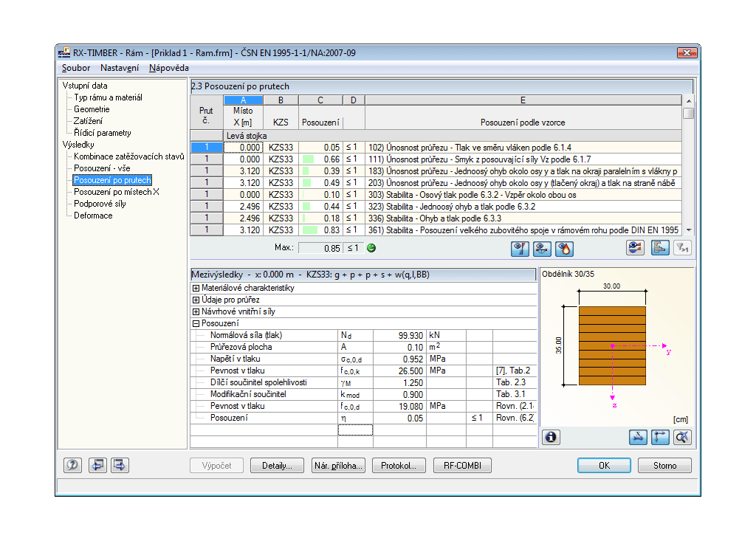Screen dimensions: 756x541
Task: Select row '303) Stabilita - Osový tlak'
Action: click(523, 195)
